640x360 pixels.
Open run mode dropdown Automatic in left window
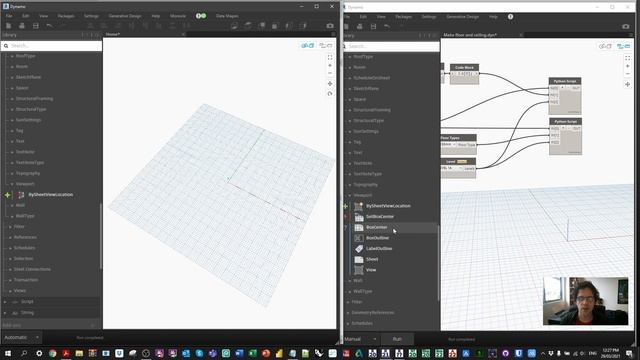(x=21, y=338)
